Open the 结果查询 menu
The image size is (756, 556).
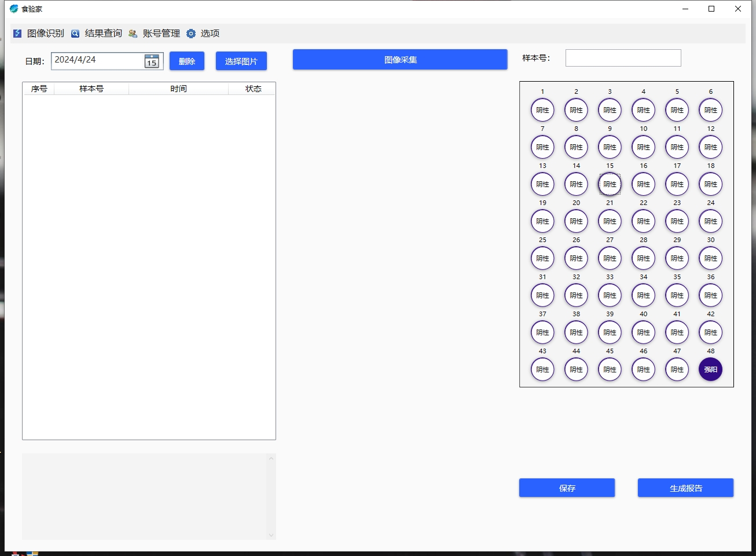point(103,34)
